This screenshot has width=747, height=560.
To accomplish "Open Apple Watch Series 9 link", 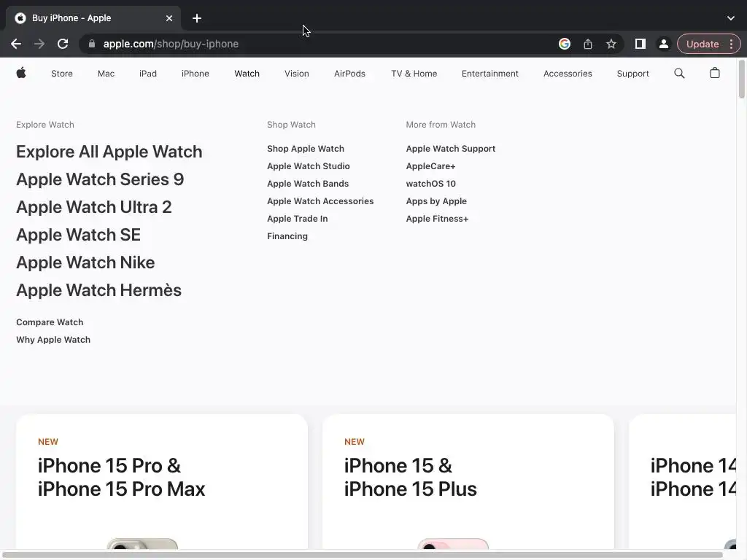I will 100,179.
